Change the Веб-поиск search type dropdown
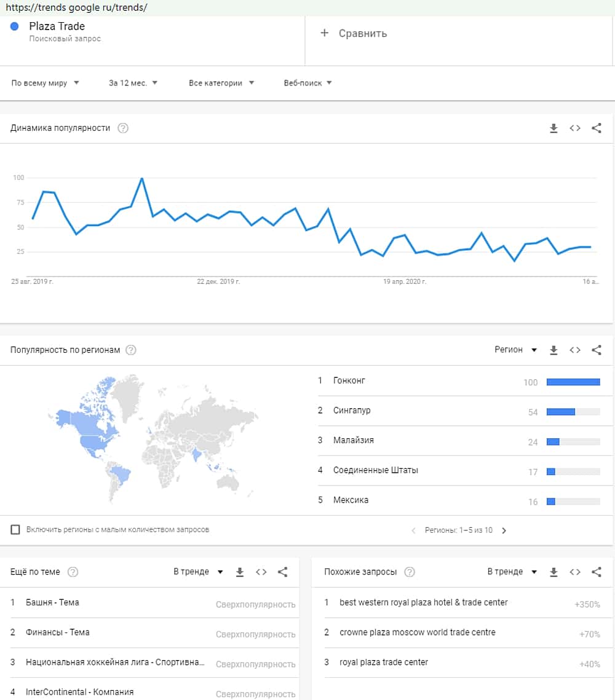 click(x=307, y=83)
